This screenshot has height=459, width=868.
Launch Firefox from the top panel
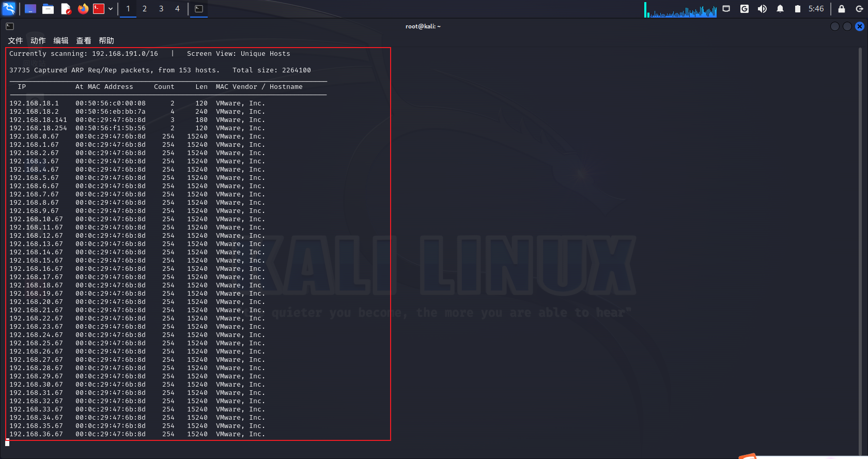pos(83,9)
